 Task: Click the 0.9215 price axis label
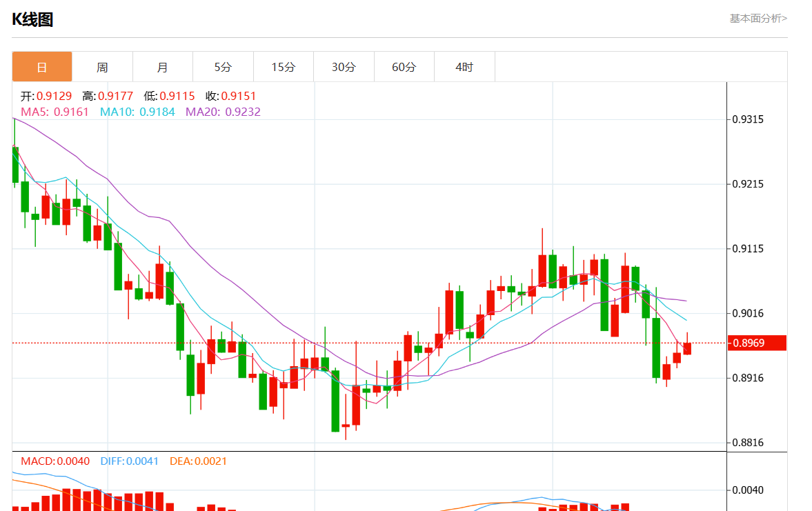click(748, 184)
